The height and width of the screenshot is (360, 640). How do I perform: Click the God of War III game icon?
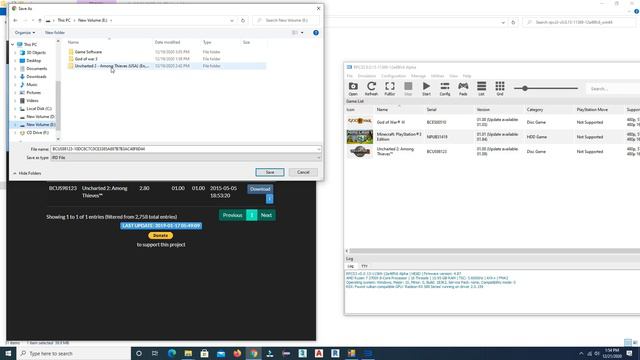360,121
